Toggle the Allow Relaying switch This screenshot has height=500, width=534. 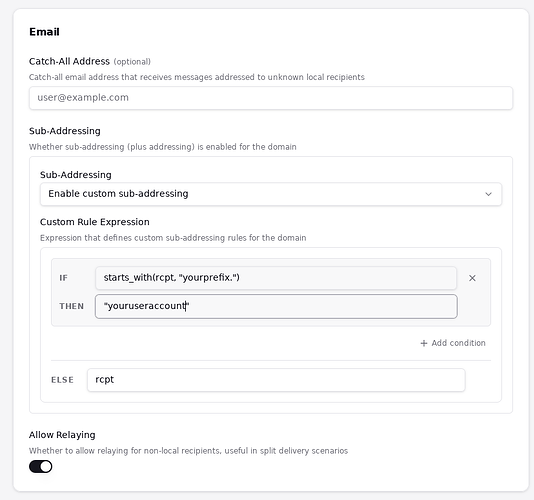[x=41, y=467]
